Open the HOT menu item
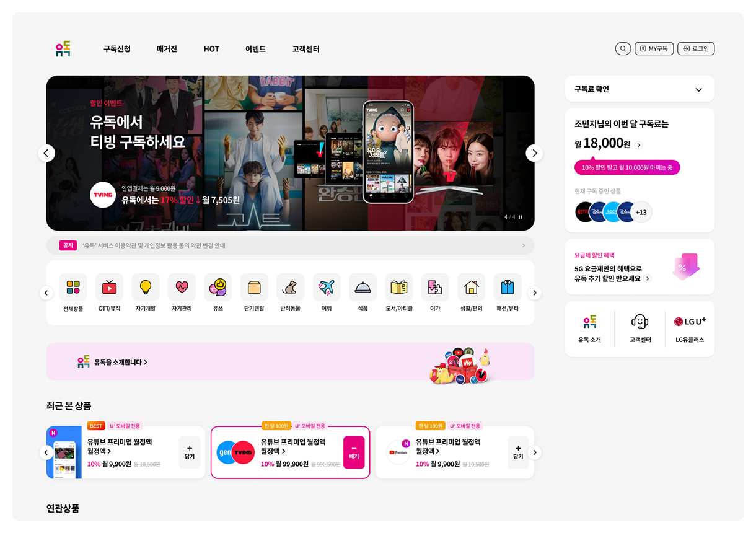 tap(211, 49)
